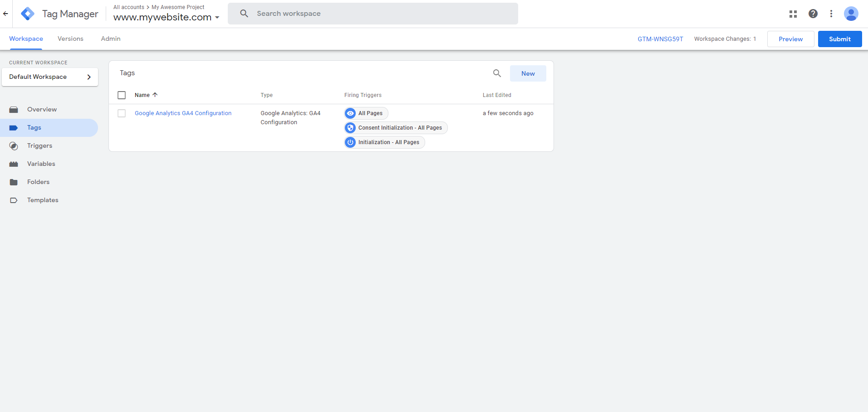Open the user account avatar
Screen dimensions: 868x412
[851, 14]
